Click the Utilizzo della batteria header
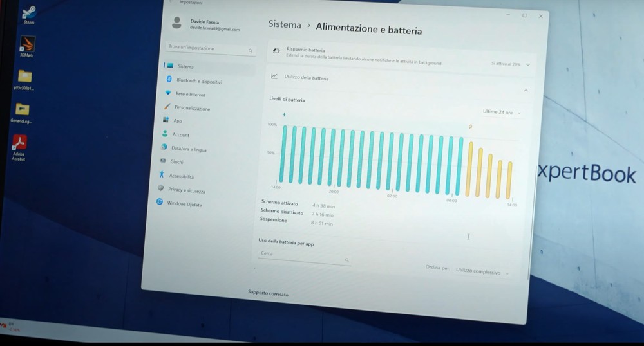The image size is (644, 346). pyautogui.click(x=306, y=77)
